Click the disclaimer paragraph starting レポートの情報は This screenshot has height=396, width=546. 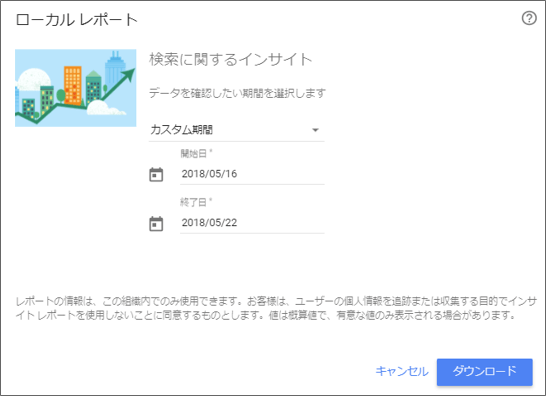click(276, 308)
